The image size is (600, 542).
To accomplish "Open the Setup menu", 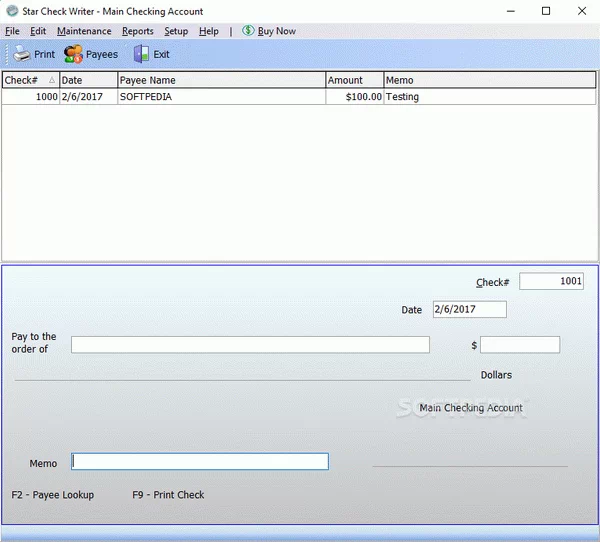I will point(176,31).
